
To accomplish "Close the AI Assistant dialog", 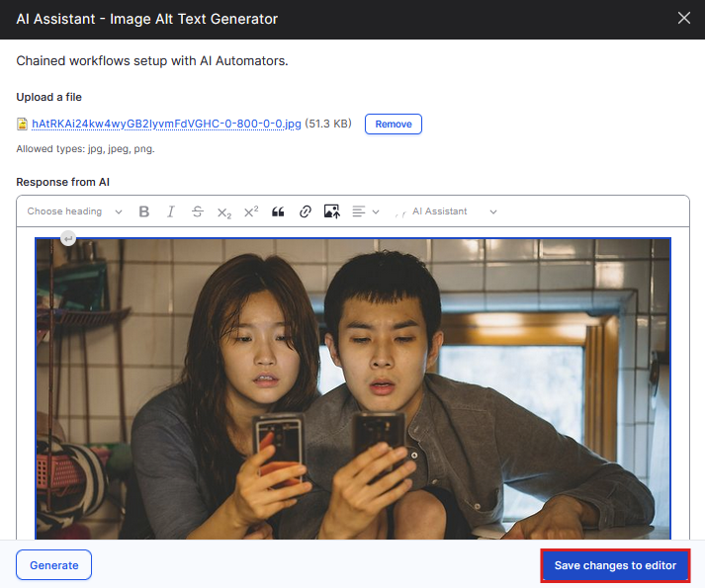I will tap(684, 18).
